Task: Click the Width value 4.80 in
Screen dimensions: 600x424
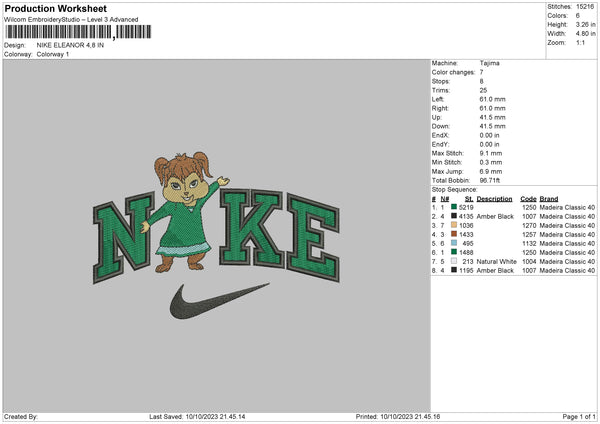Action: (x=585, y=34)
